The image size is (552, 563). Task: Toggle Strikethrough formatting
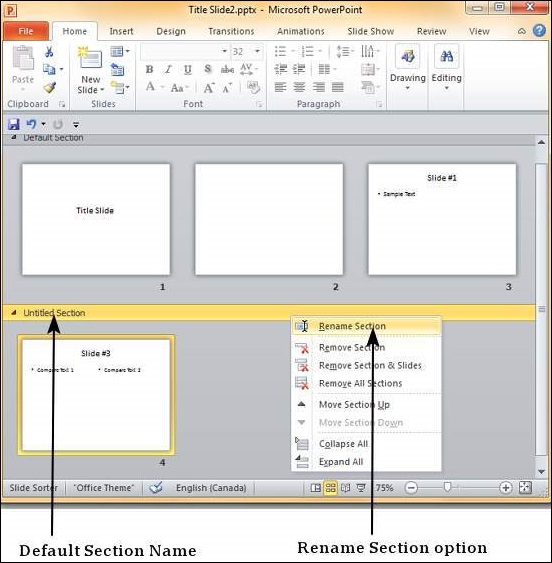click(x=227, y=69)
